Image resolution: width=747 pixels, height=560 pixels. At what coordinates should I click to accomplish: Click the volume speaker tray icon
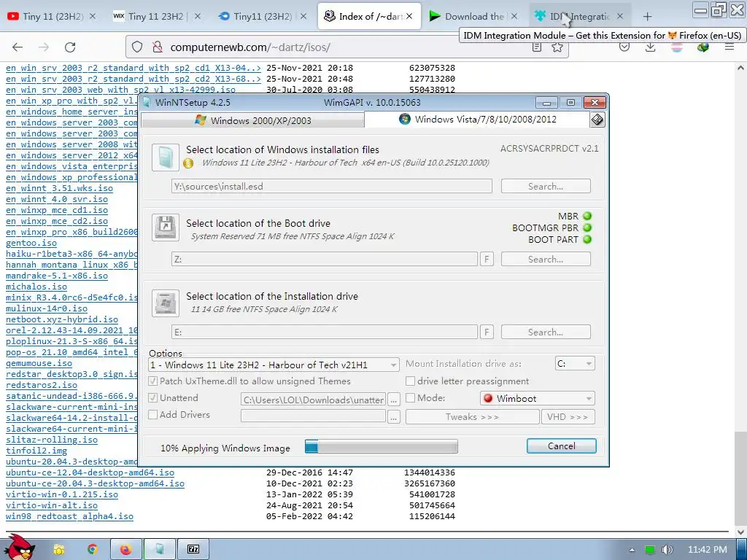667,550
